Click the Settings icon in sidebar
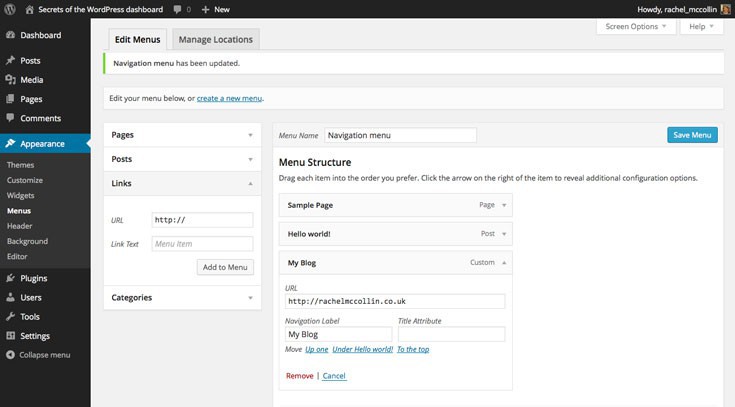 pyautogui.click(x=10, y=336)
